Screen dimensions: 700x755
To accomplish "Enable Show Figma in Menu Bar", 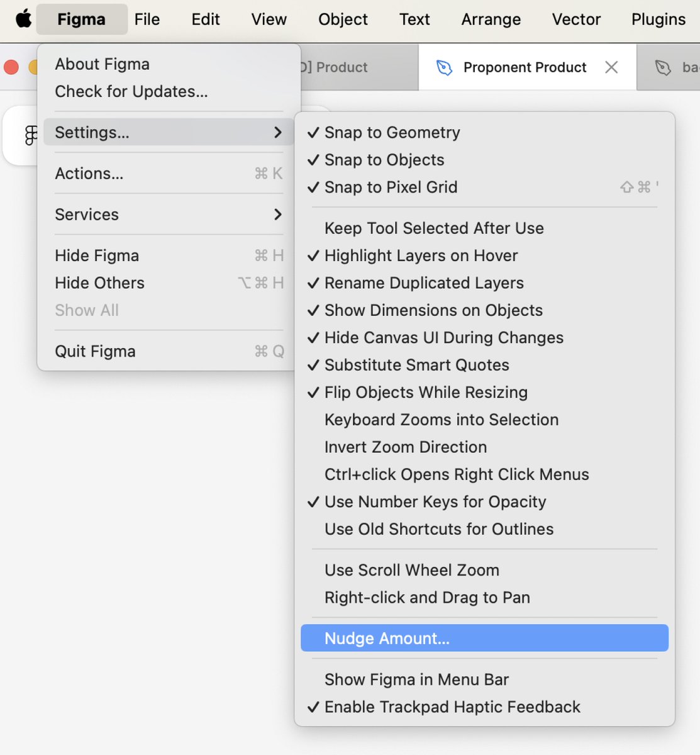I will (484, 679).
